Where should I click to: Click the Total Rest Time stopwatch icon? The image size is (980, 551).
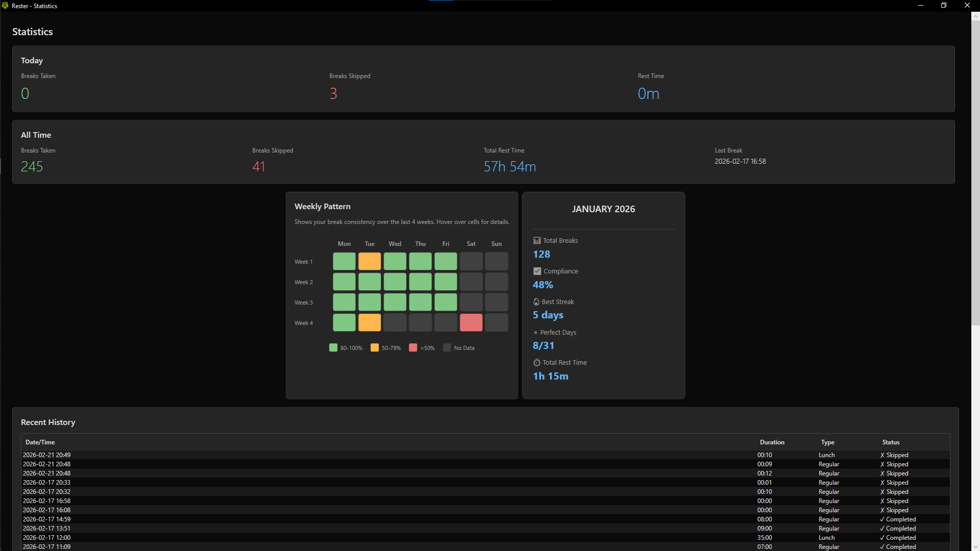537,363
